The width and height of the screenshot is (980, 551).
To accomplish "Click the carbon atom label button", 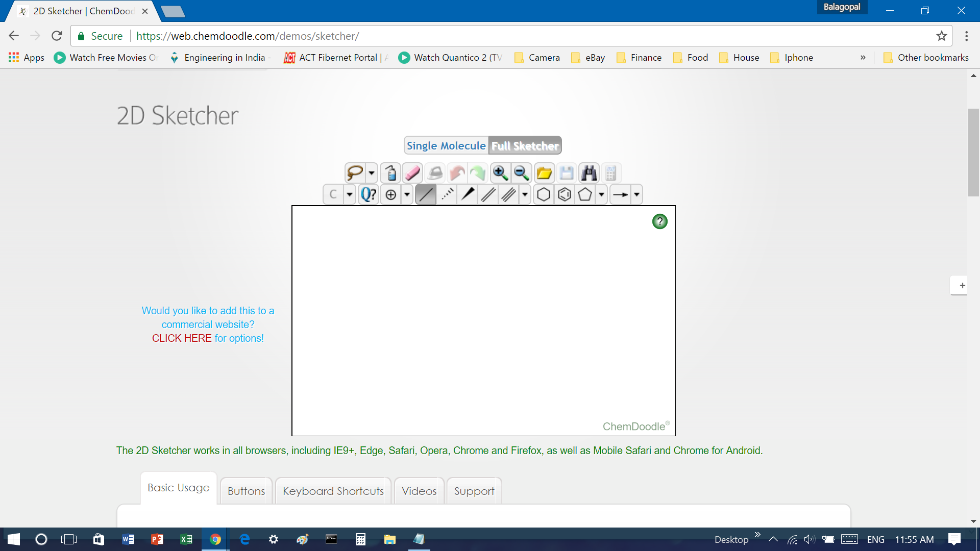I will click(333, 194).
